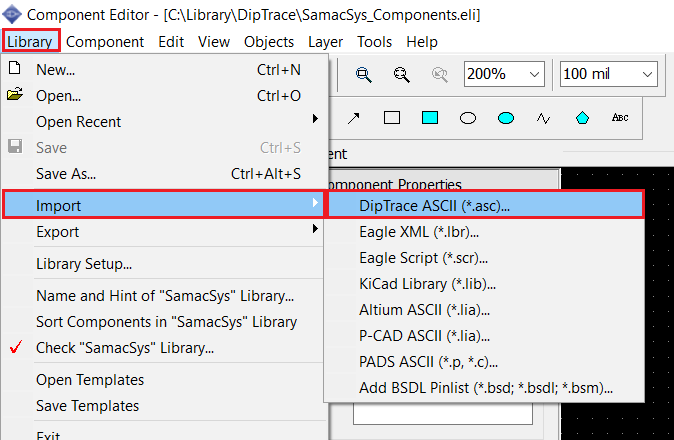This screenshot has height=440, width=674.
Task: Open the Edit menu
Action: [x=171, y=41]
